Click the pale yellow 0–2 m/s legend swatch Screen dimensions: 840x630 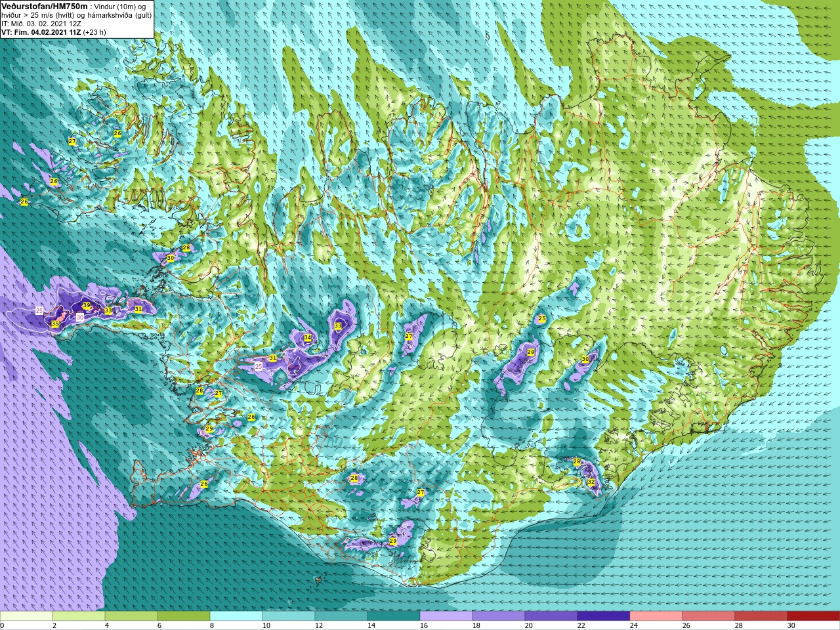coord(26,616)
